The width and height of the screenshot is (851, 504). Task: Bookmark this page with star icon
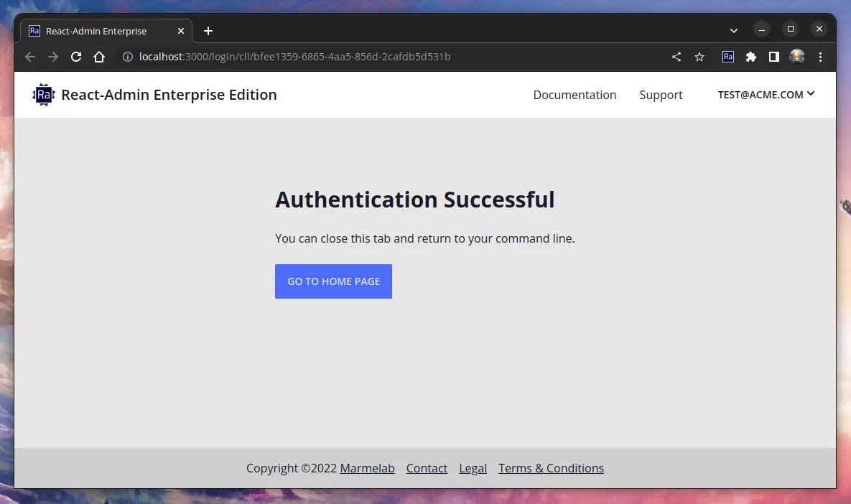[699, 57]
